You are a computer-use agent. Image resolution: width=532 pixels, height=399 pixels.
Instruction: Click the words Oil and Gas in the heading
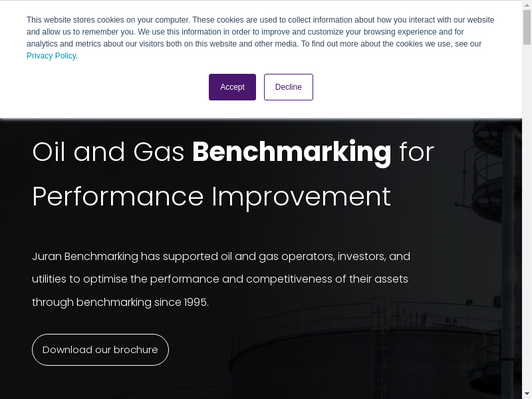click(x=108, y=152)
